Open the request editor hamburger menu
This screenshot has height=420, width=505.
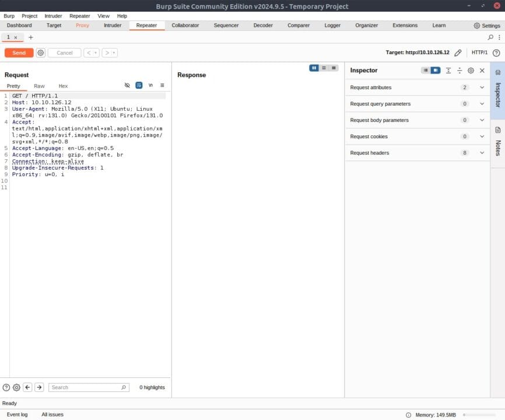pyautogui.click(x=162, y=86)
